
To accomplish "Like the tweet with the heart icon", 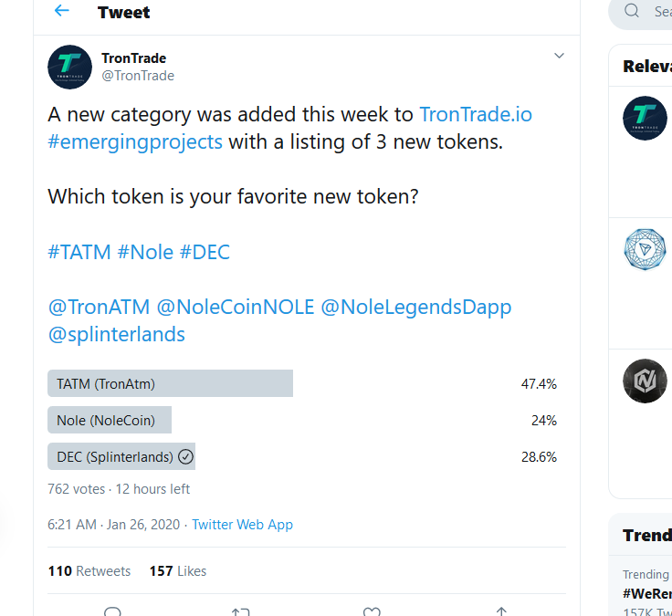I will point(371,611).
